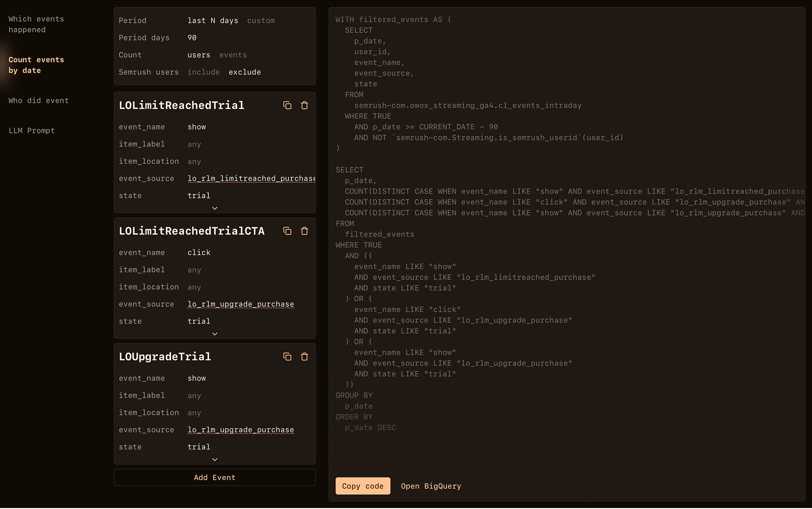Edit item_location 'any' in LOLimitReachedTrial

(194, 161)
